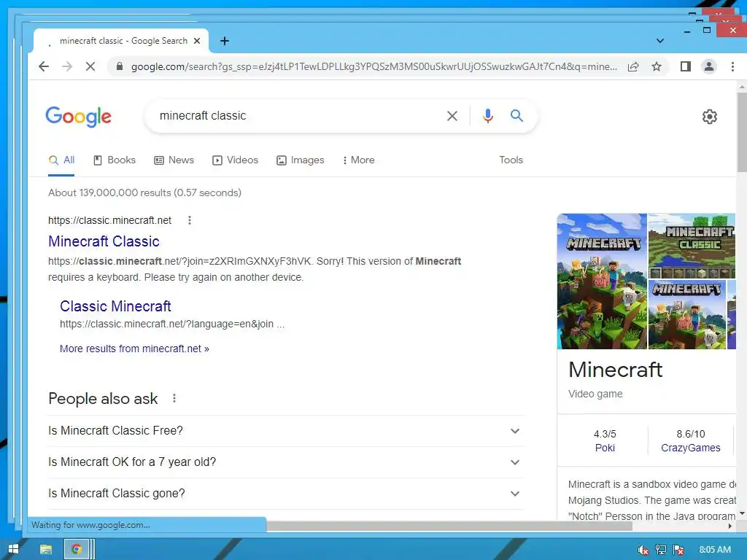
Task: Show the clock at 8:05 AM
Action: (x=715, y=550)
